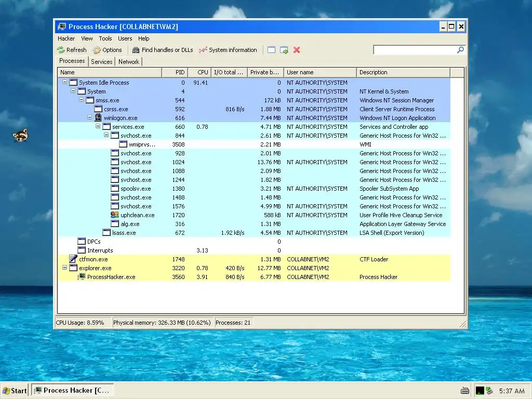Open the Tools menu
Screen dimensions: 532x399
point(105,38)
